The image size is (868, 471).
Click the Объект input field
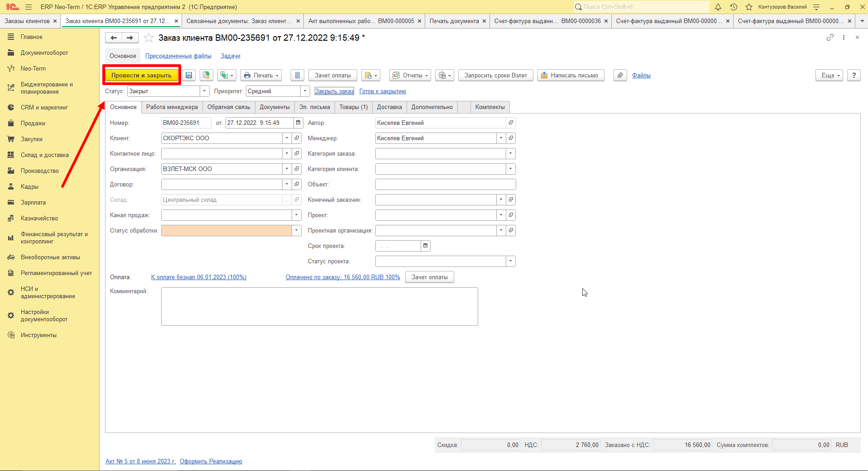coord(446,184)
